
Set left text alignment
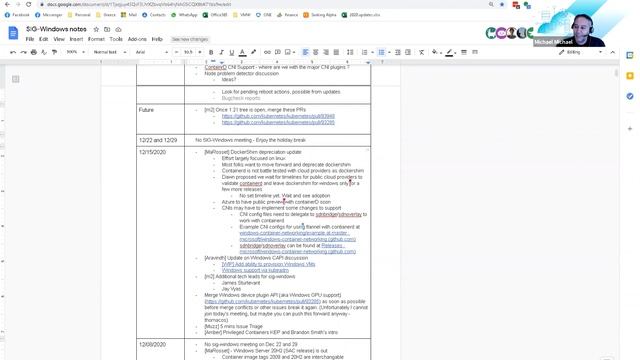305,52
